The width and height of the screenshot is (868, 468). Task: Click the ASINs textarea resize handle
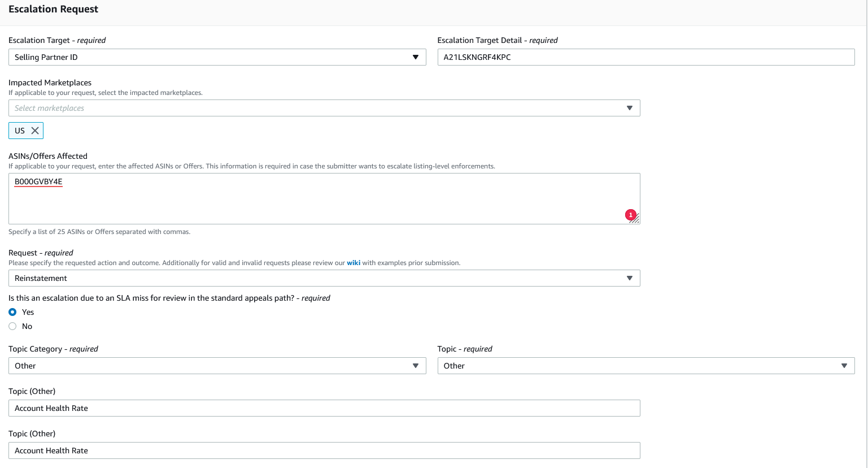pos(636,220)
